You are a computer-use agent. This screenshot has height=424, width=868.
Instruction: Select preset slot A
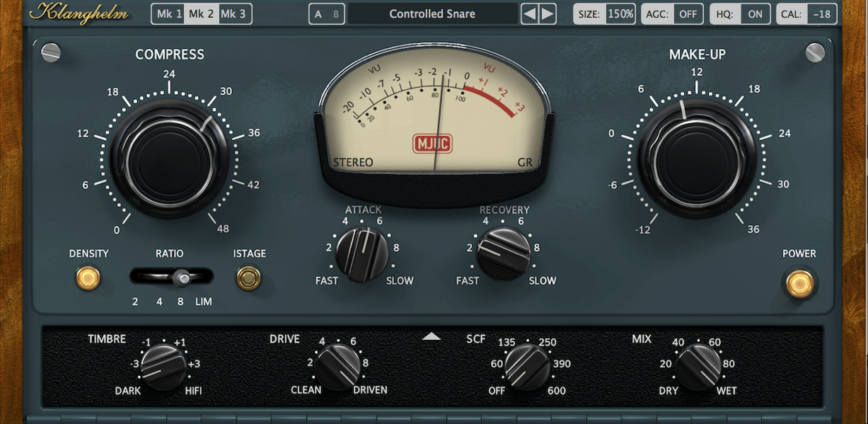(x=318, y=14)
